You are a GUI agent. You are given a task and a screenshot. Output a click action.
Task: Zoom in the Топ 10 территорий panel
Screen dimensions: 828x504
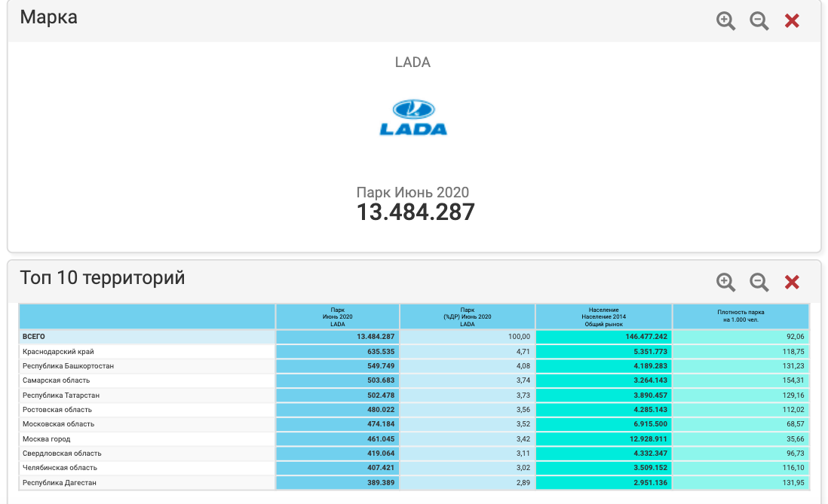click(725, 283)
